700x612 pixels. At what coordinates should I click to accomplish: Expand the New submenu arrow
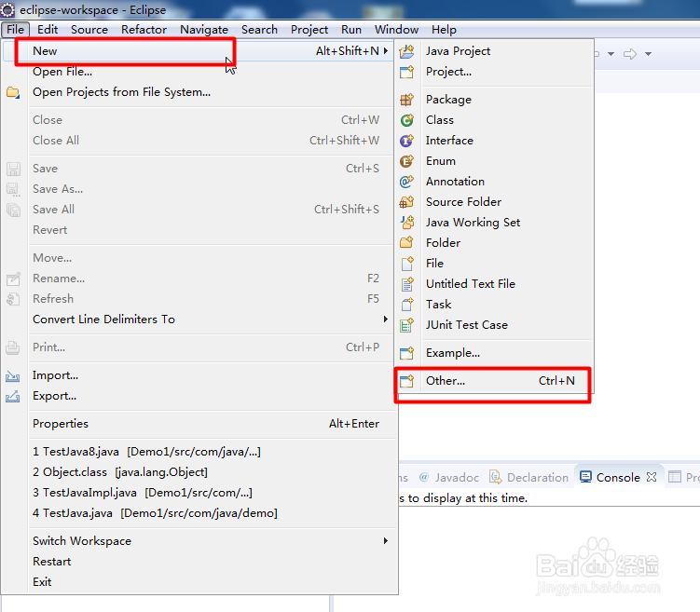tap(386, 51)
